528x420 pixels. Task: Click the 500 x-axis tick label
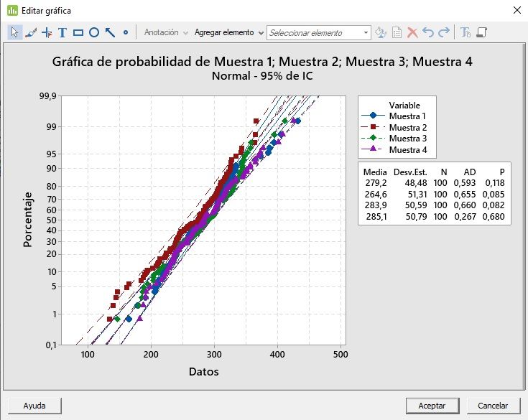[x=341, y=355]
